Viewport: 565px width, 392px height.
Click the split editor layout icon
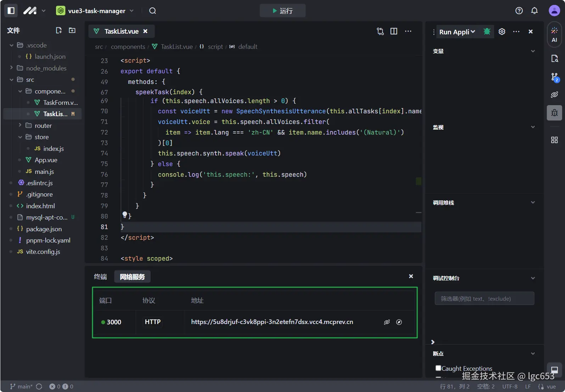[394, 31]
